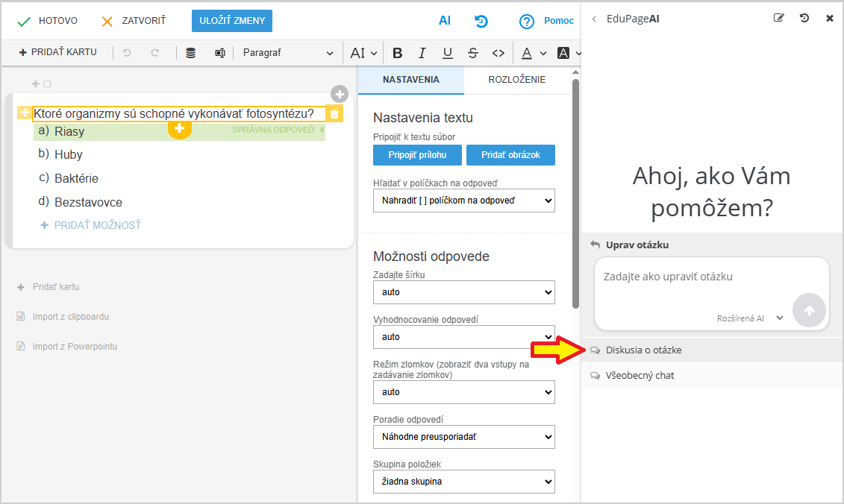
Task: Select answer option Huby
Action: [68, 154]
